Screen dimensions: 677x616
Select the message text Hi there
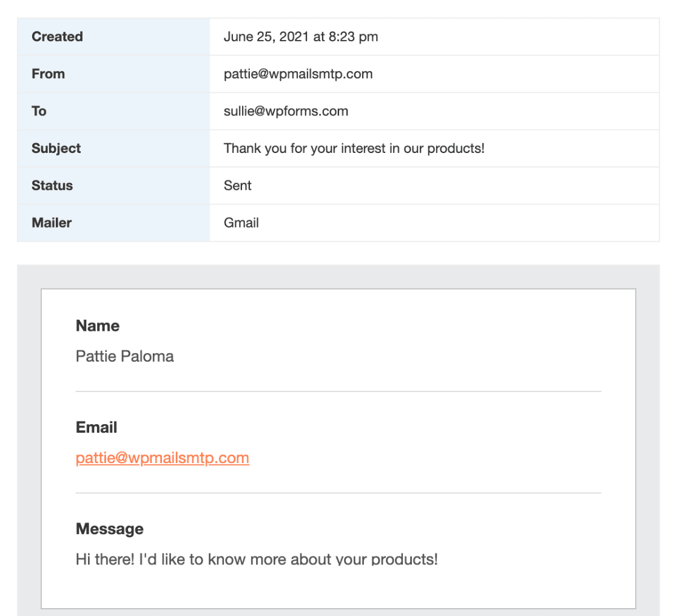tap(105, 560)
